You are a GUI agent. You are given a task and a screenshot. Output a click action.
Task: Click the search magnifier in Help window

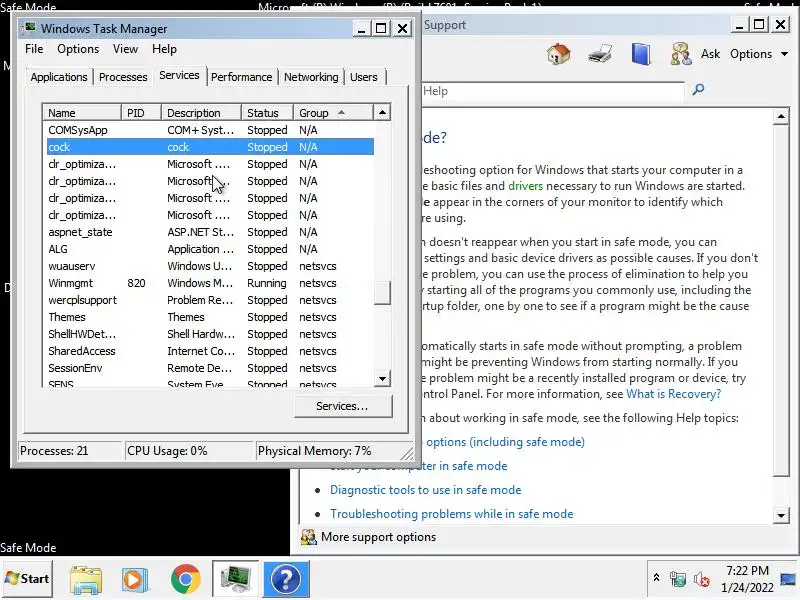[x=698, y=90]
